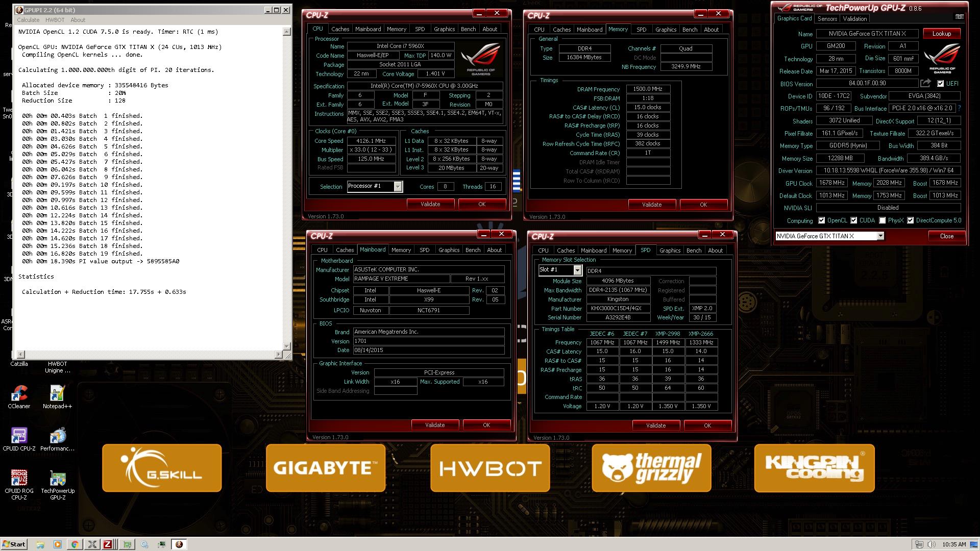
Task: Click the media player taskbar icon
Action: [x=57, y=544]
